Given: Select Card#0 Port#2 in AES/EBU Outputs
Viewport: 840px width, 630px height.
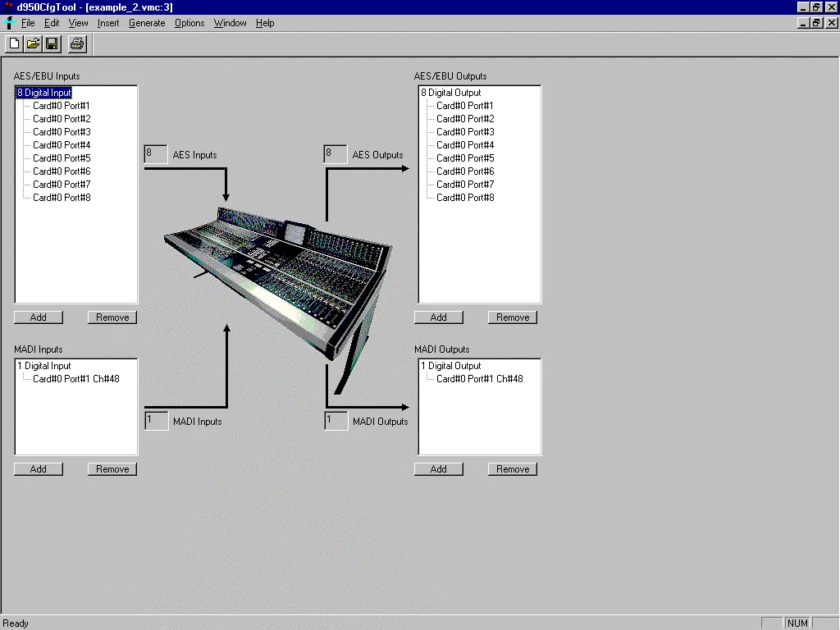Looking at the screenshot, I should (x=465, y=118).
